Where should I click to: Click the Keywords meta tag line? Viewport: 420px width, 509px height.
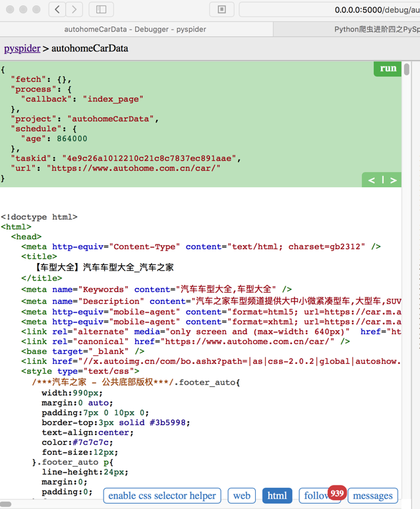(156, 289)
